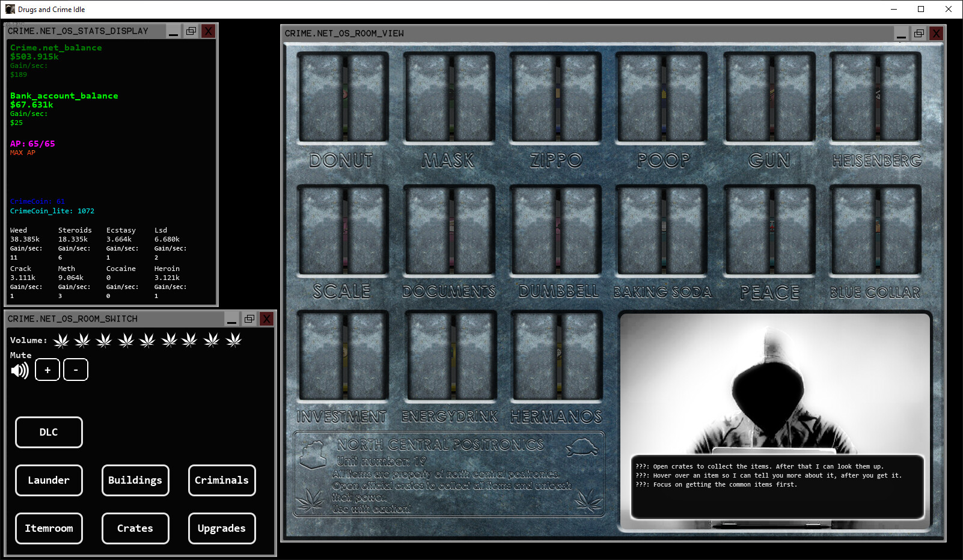Open the BAKING SODA crate

click(x=661, y=228)
